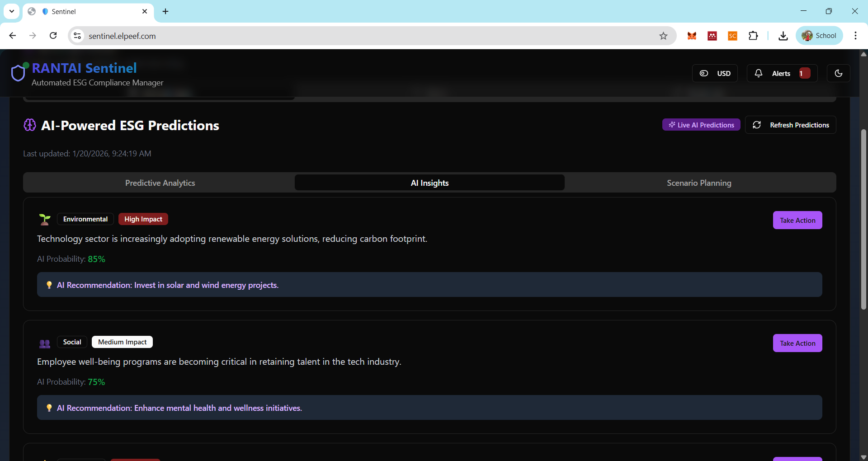Open the orange SC extension icon
This screenshot has width=868, height=461.
pyautogui.click(x=732, y=36)
